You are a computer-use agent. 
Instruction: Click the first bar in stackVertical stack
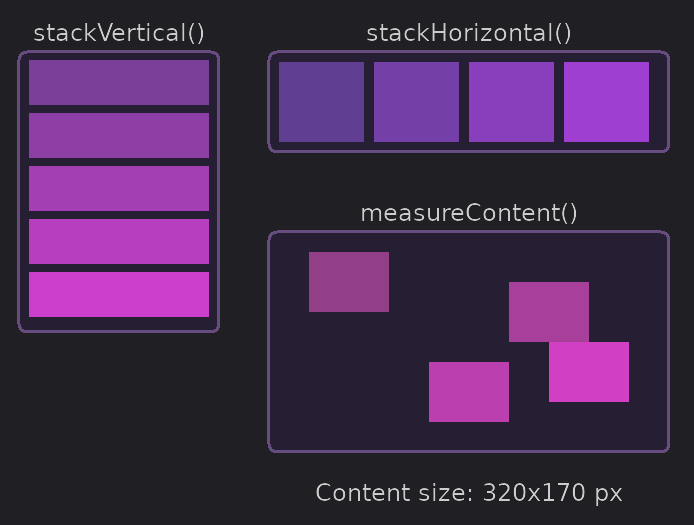coord(119,82)
